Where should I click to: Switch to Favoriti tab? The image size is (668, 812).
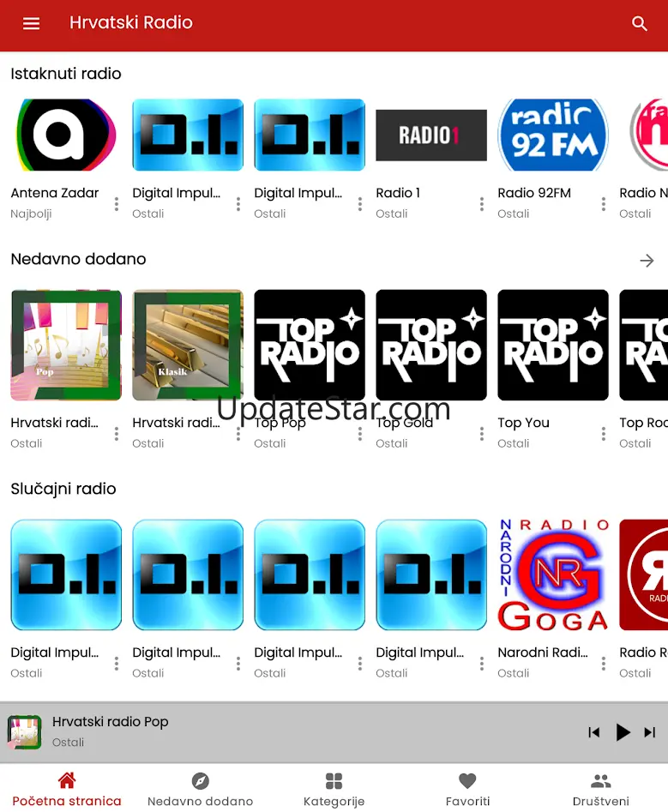467,789
